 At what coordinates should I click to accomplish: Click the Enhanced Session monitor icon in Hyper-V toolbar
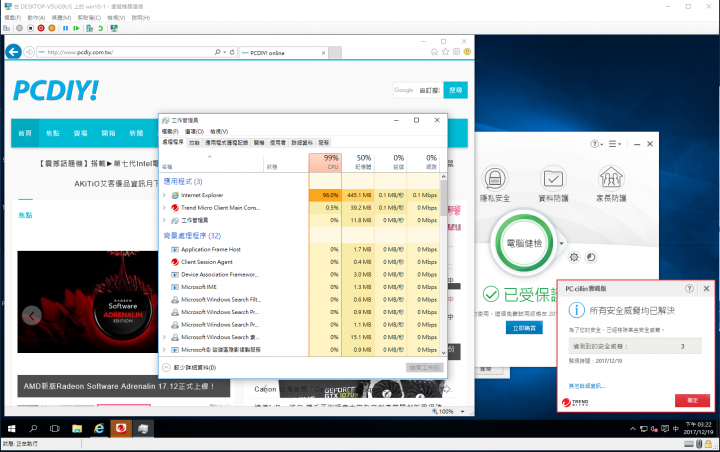pyautogui.click(x=114, y=28)
